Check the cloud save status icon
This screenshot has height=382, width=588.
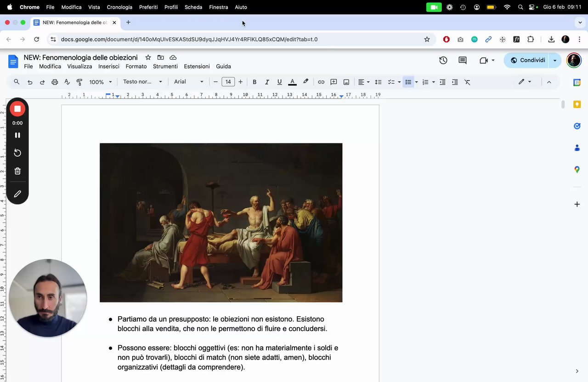point(173,57)
